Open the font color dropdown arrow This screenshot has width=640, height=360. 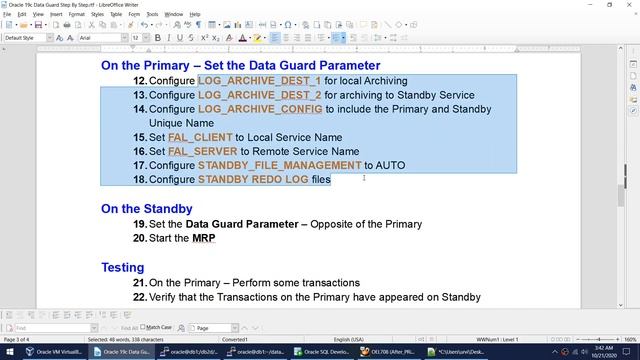point(250,38)
